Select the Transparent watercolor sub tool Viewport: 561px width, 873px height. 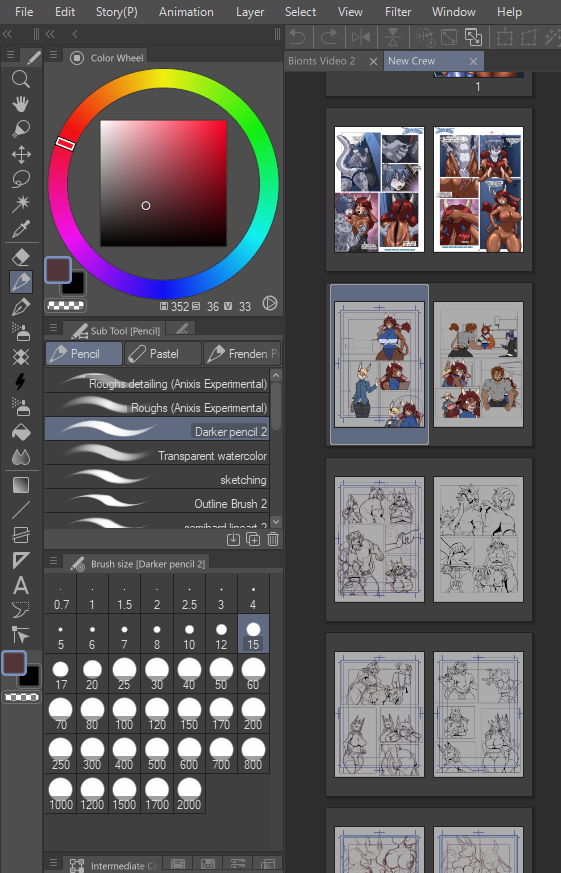pos(157,454)
